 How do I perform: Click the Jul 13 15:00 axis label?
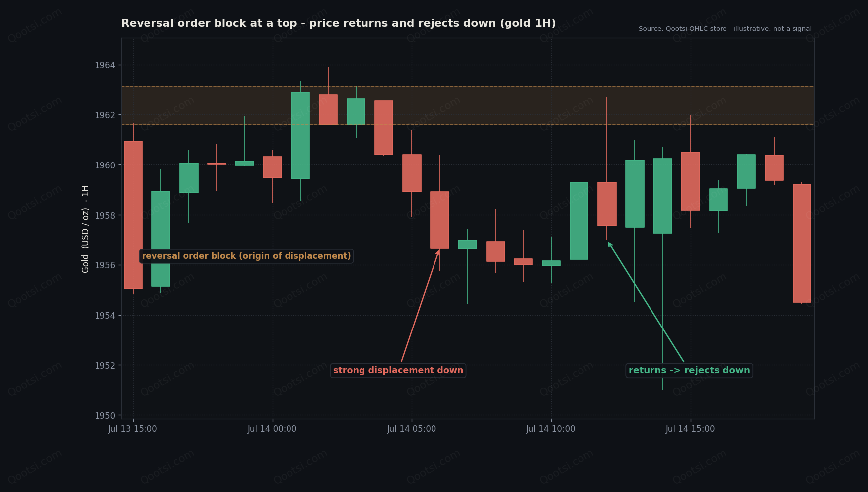pos(133,429)
